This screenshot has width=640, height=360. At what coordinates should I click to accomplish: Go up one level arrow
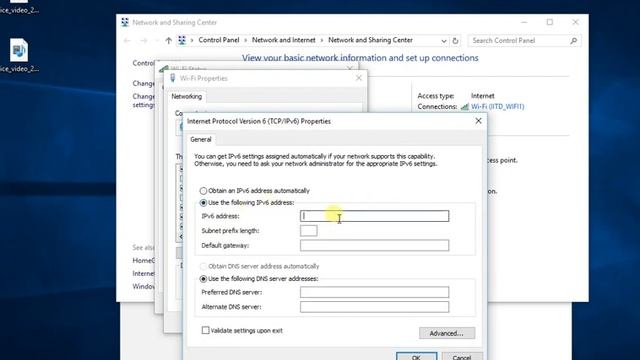click(x=169, y=40)
